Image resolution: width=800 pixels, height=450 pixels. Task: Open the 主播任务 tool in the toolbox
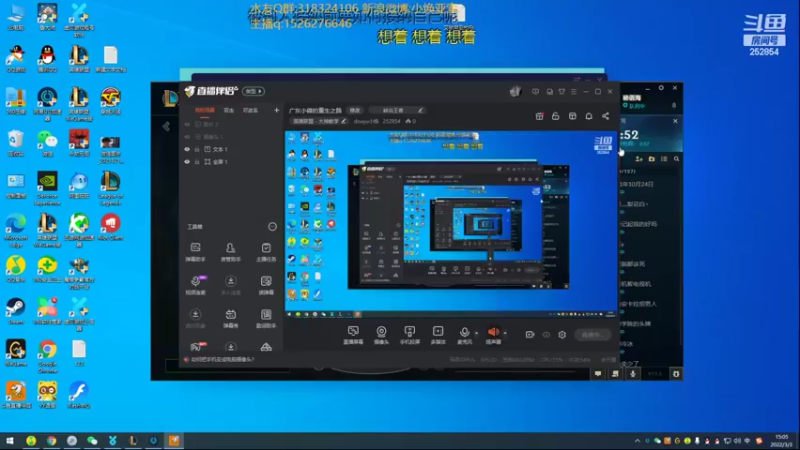(266, 252)
